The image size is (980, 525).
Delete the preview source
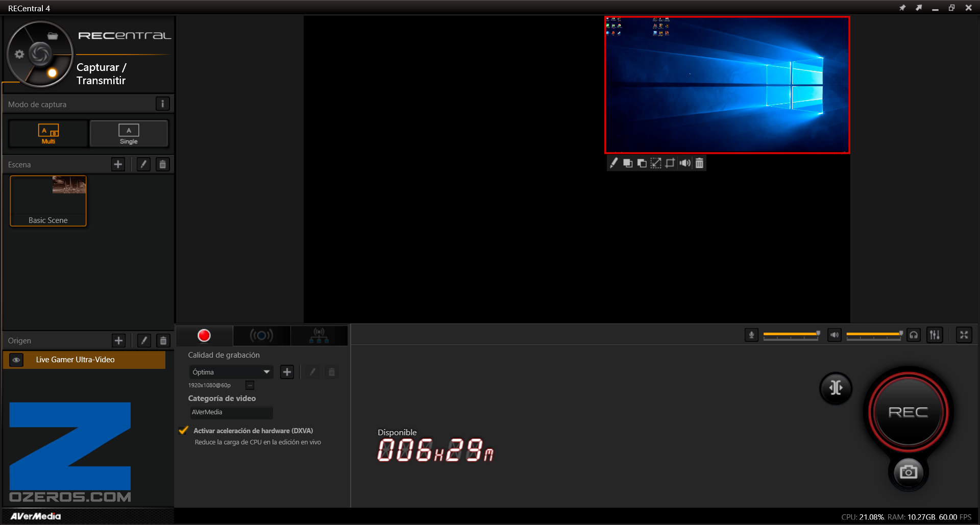point(699,163)
